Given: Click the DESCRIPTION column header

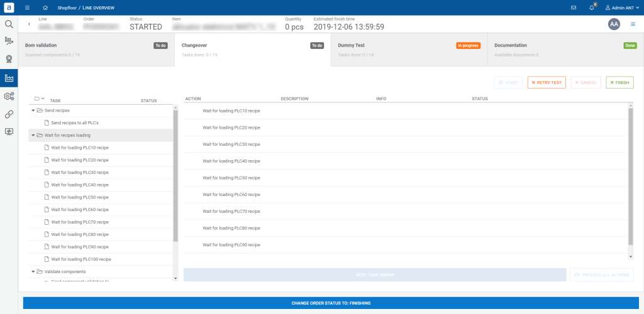Looking at the screenshot, I should click(294, 99).
